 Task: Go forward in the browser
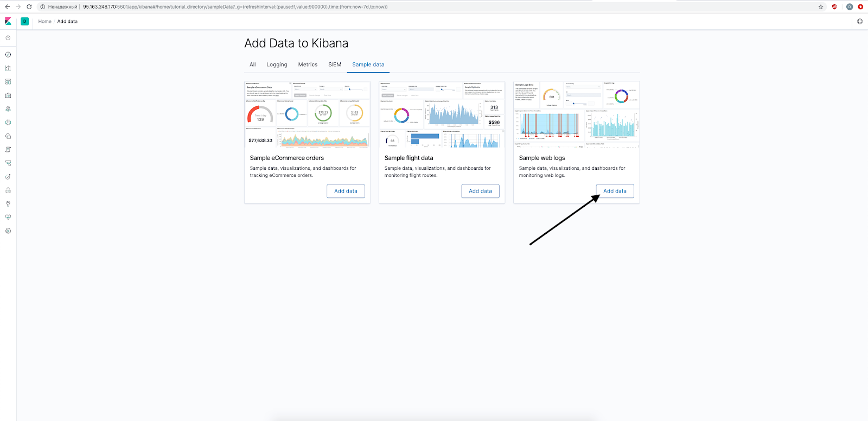tap(18, 7)
